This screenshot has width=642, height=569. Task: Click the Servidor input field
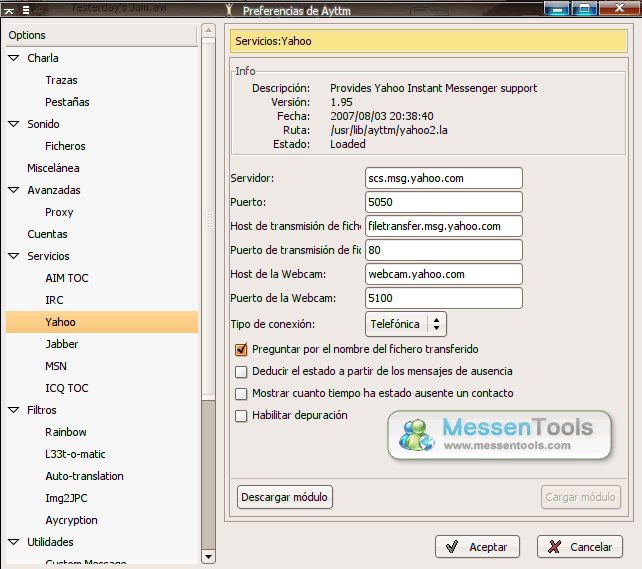(443, 178)
